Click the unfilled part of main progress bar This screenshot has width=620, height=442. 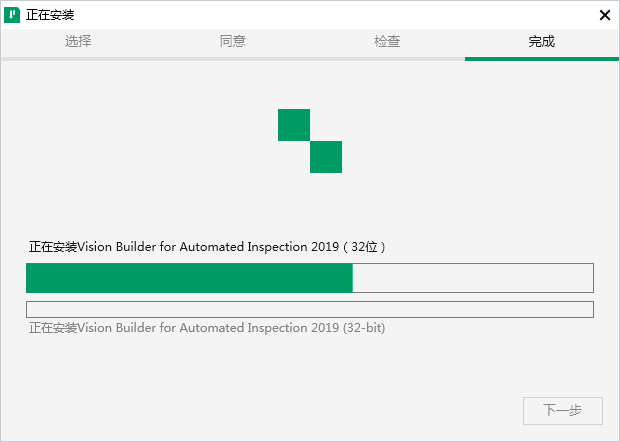click(x=472, y=278)
